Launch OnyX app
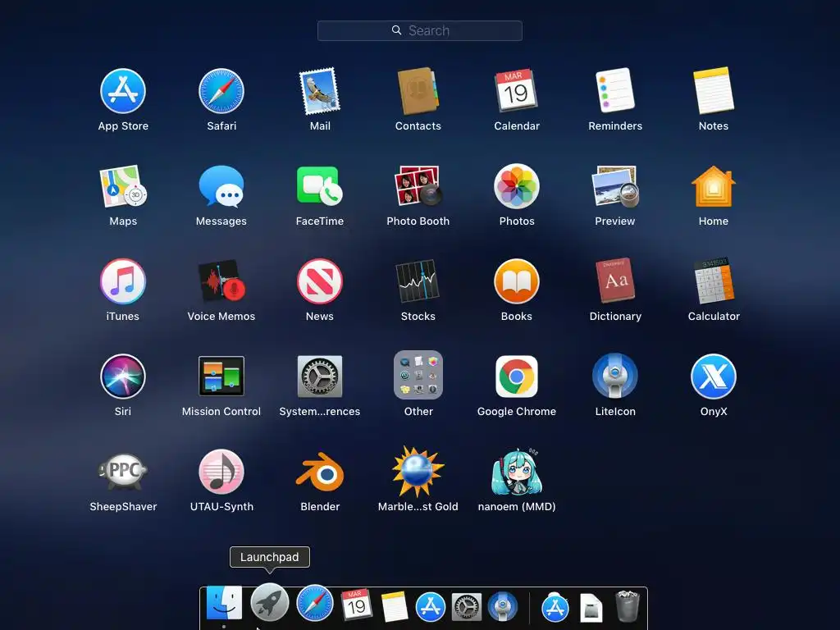 tap(714, 377)
